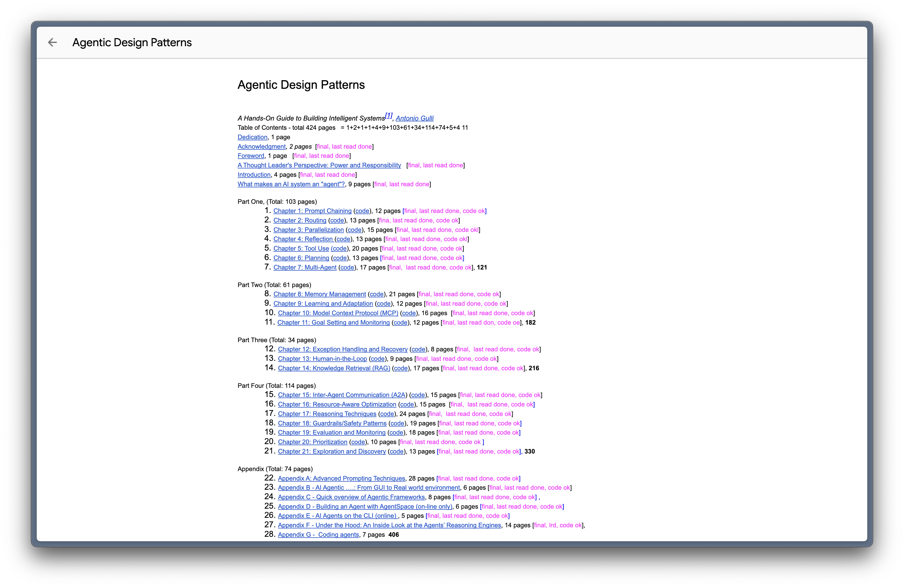Click the Antonio Gulli author link

414,118
